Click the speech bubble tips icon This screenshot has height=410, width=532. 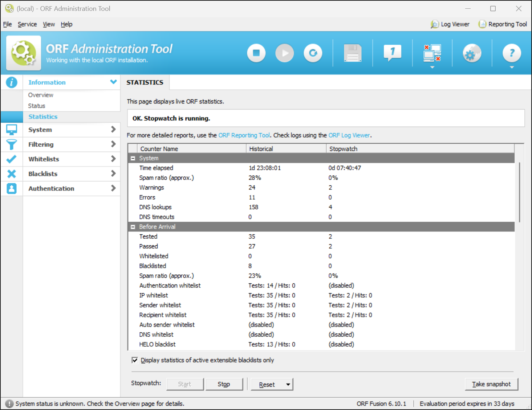click(x=393, y=53)
